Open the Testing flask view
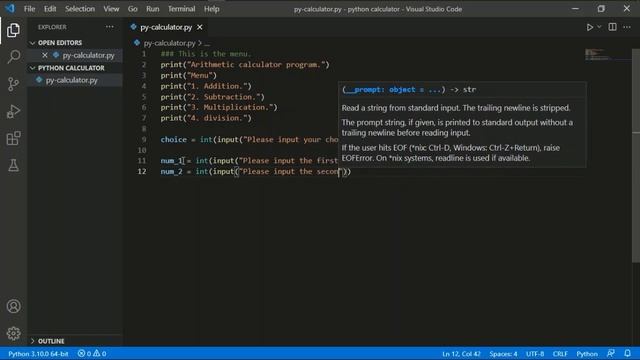This screenshot has width=640, height=360. pyautogui.click(x=13, y=165)
